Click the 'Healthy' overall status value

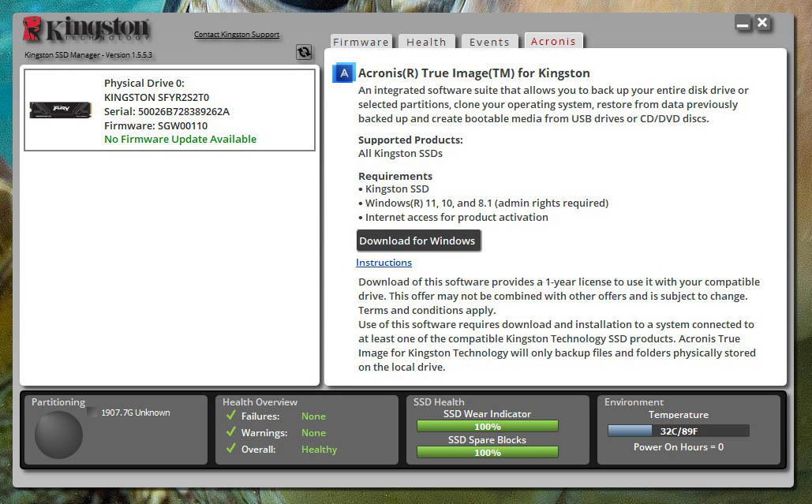[319, 449]
